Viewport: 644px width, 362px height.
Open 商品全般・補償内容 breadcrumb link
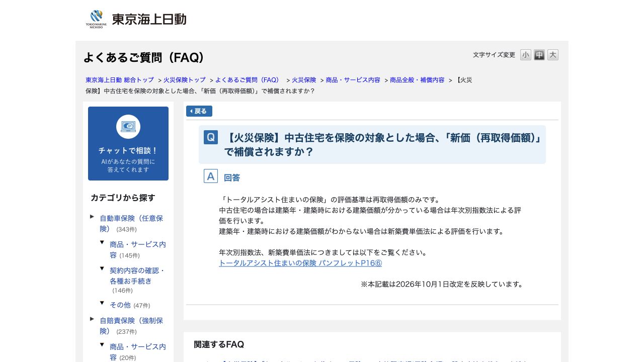click(x=417, y=80)
